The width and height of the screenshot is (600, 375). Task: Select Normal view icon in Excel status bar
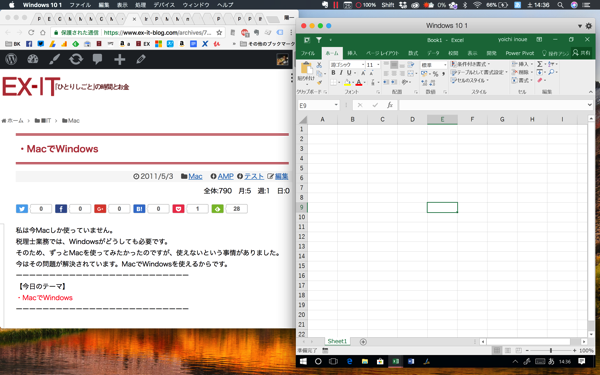click(497, 350)
